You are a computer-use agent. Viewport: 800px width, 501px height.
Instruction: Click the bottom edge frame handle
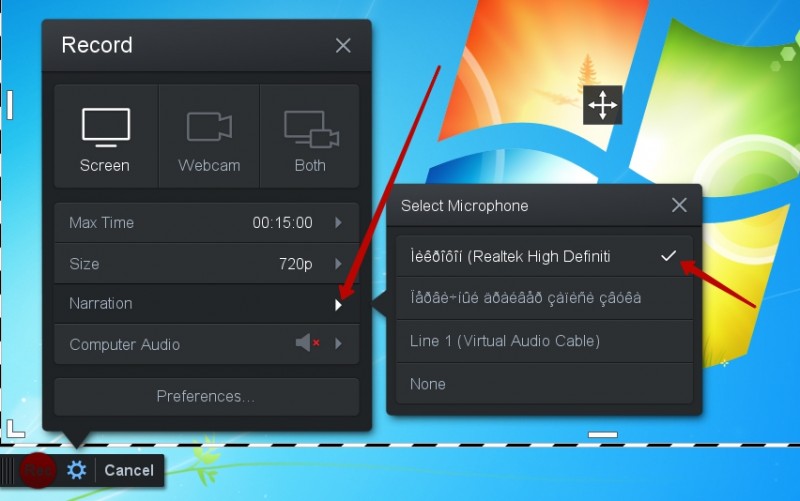tap(603, 435)
